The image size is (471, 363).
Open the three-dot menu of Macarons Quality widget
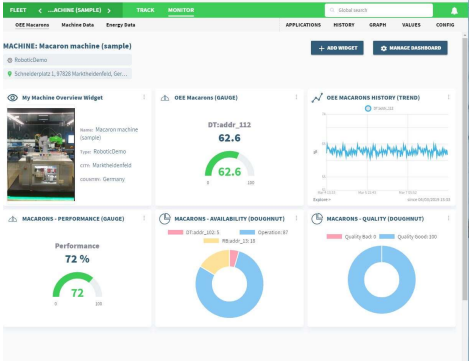pyautogui.click(x=449, y=218)
